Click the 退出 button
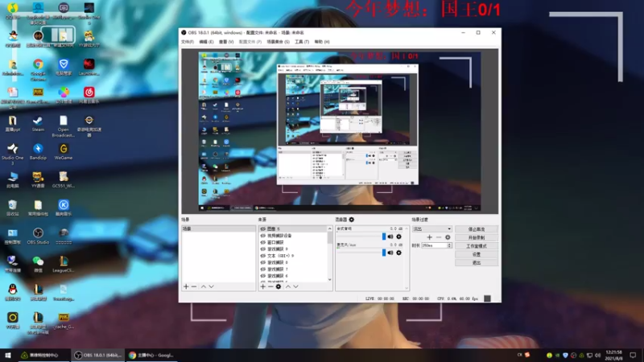Viewport: 644px width, 362px height. coord(477,263)
